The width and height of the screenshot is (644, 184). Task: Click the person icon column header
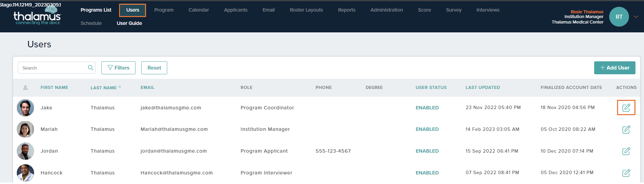point(25,88)
